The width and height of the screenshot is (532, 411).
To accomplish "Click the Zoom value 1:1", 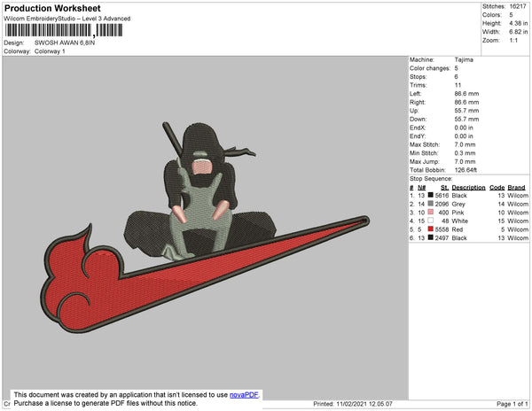I will (x=513, y=41).
